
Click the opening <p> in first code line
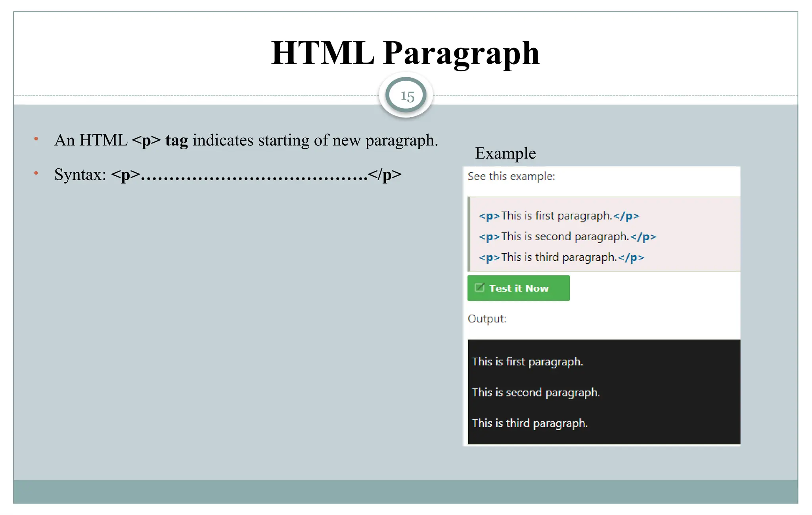(489, 216)
